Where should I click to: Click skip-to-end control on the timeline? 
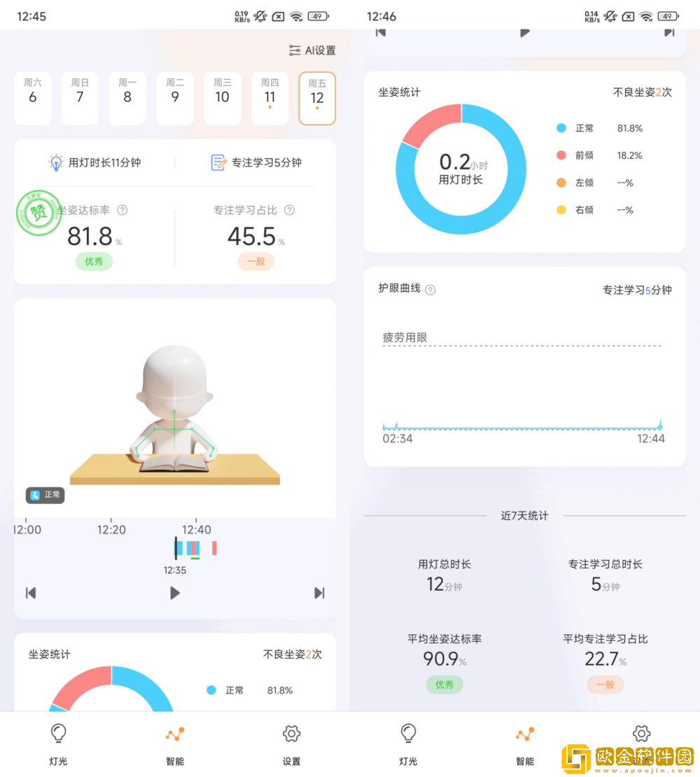click(319, 593)
